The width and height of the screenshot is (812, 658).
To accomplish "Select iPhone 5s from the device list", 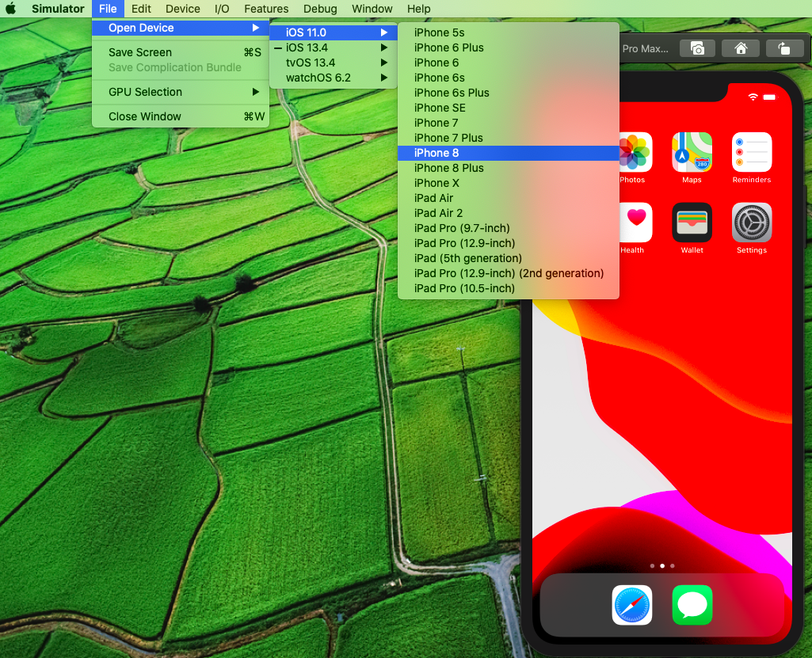I will point(508,32).
